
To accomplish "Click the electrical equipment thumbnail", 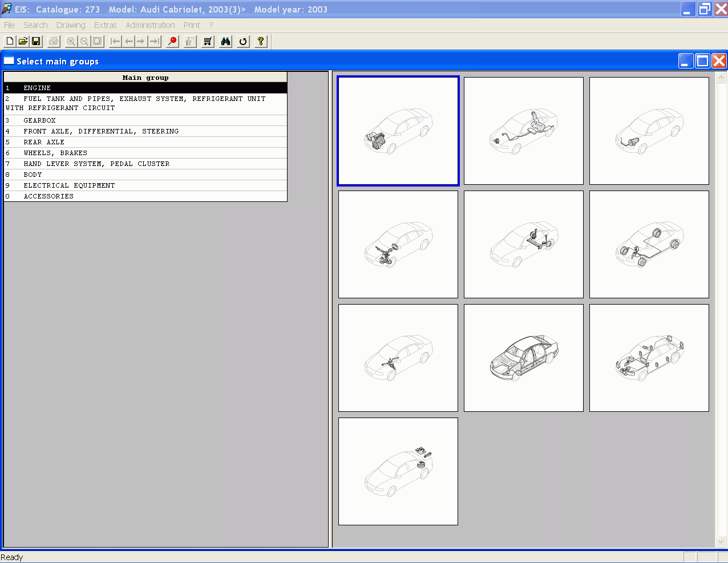I will (649, 358).
